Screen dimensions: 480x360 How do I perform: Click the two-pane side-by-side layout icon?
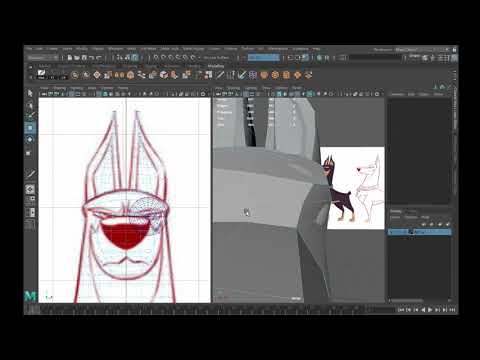pyautogui.click(x=30, y=212)
